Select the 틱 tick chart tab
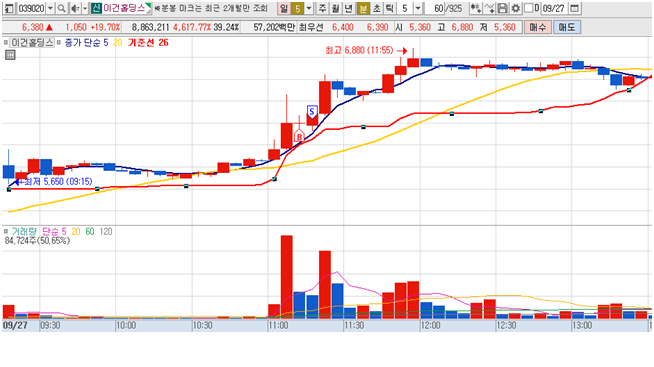 click(389, 8)
